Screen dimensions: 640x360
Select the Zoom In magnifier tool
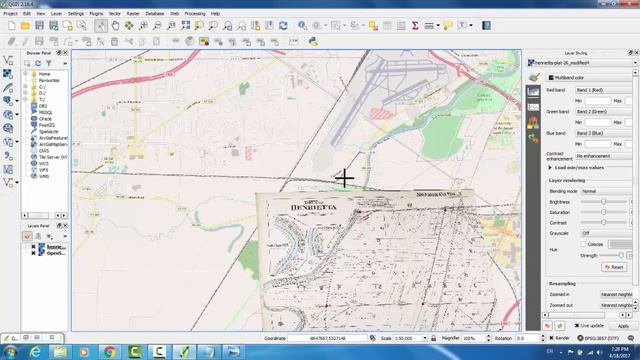[143, 26]
